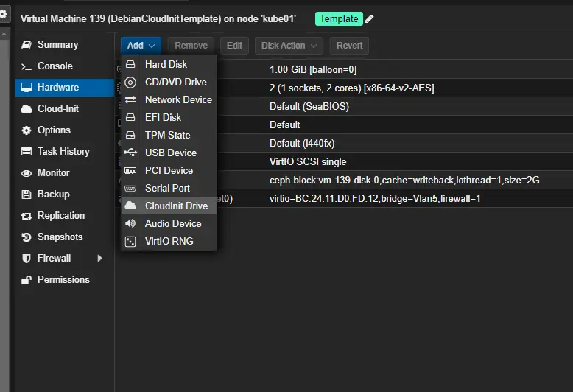Open the Disk Action dropdown
The image size is (573, 392).
289,46
